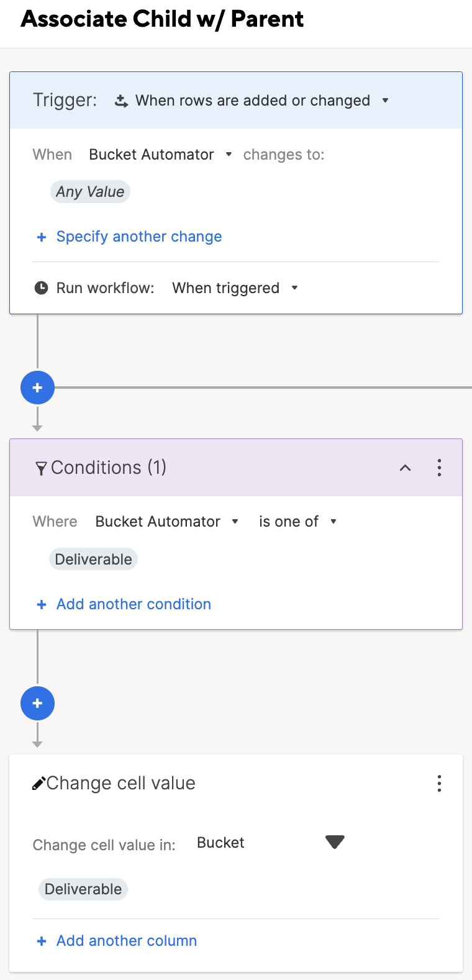The height and width of the screenshot is (980, 472).
Task: Open the kebab menu on Change cell value
Action: tap(439, 784)
